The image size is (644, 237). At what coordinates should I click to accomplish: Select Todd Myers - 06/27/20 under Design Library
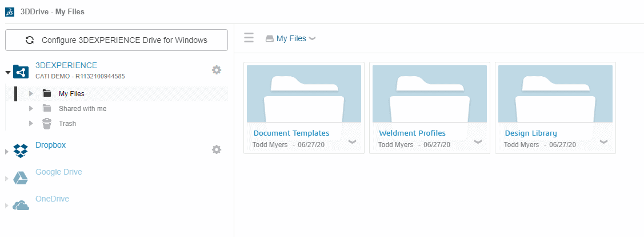(x=539, y=145)
